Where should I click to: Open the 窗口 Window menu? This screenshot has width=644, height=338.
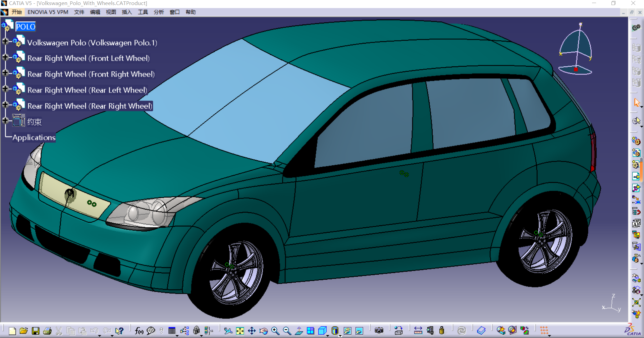click(175, 12)
